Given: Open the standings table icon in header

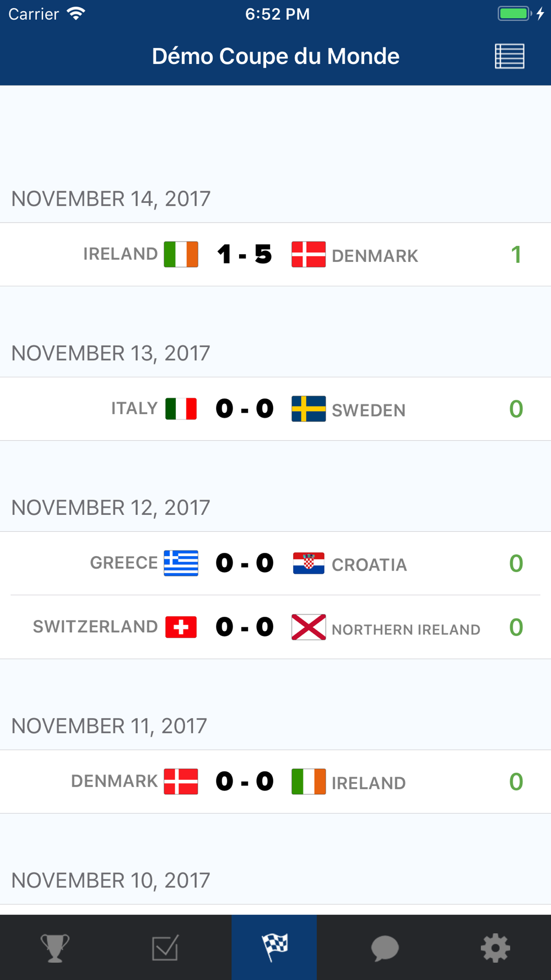Looking at the screenshot, I should [509, 56].
